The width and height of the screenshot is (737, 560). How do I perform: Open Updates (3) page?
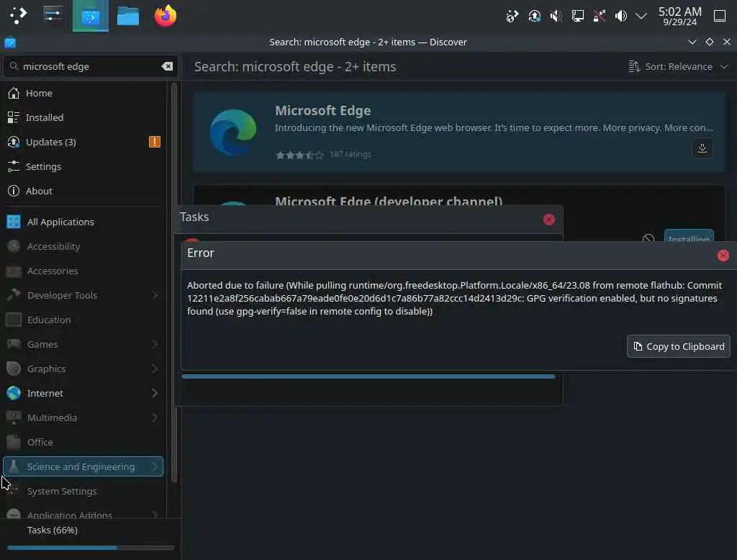(83, 142)
